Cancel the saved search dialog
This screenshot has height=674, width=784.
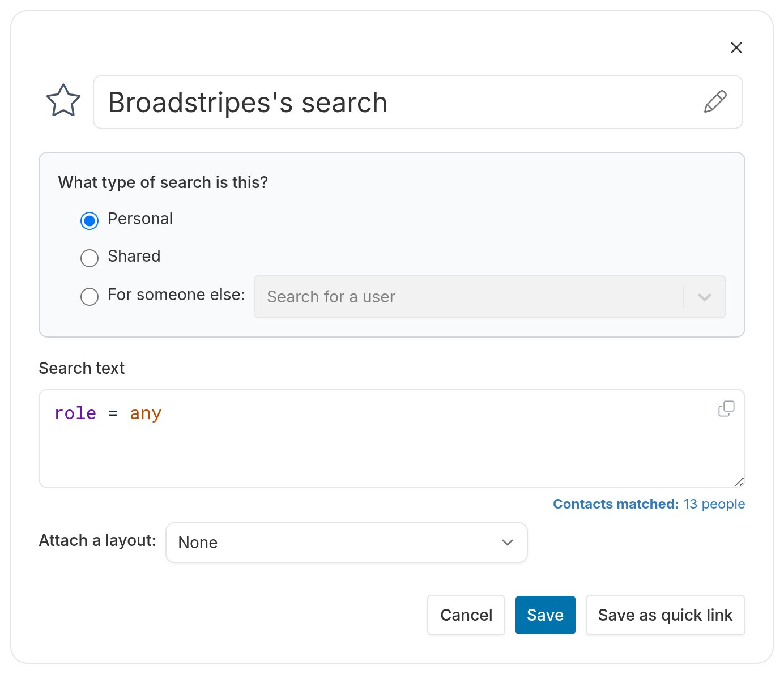point(466,615)
